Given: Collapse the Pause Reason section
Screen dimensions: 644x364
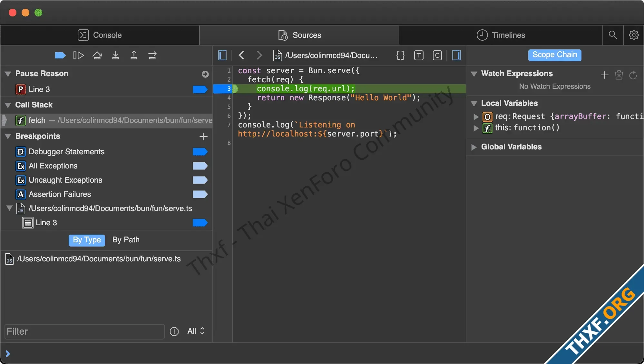Looking at the screenshot, I should point(8,74).
